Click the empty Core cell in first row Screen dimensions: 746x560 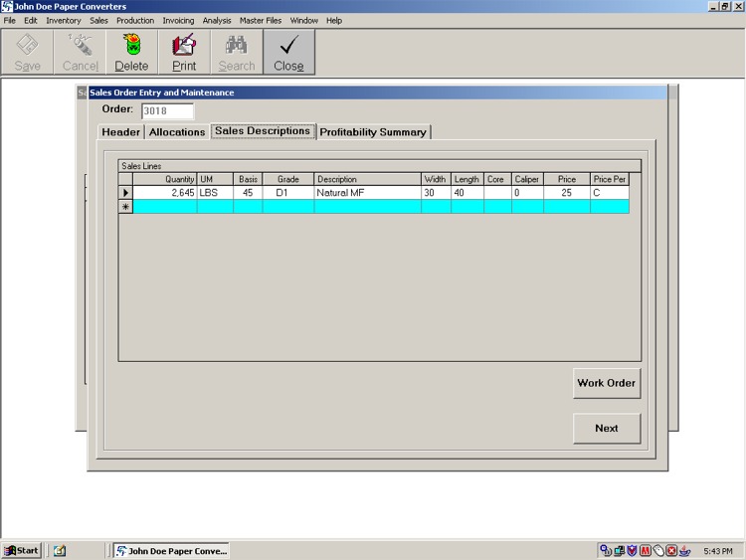pyautogui.click(x=497, y=193)
